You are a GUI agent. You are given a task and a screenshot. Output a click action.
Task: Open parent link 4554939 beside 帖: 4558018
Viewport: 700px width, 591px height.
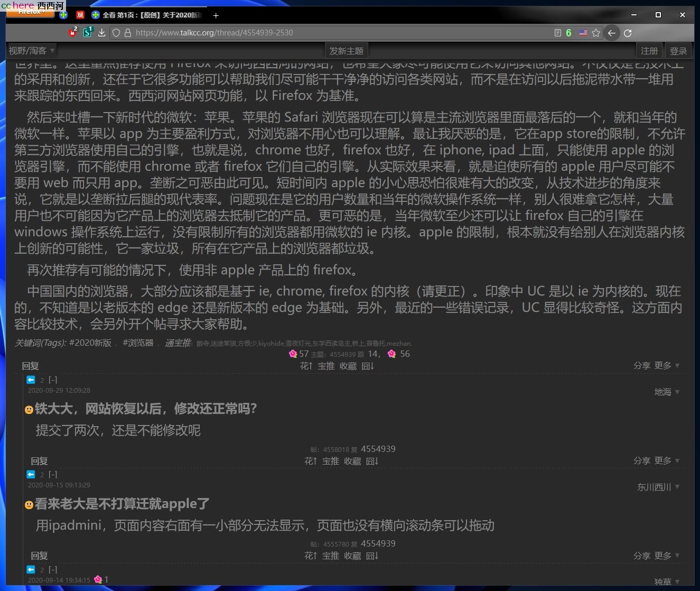[x=378, y=449]
